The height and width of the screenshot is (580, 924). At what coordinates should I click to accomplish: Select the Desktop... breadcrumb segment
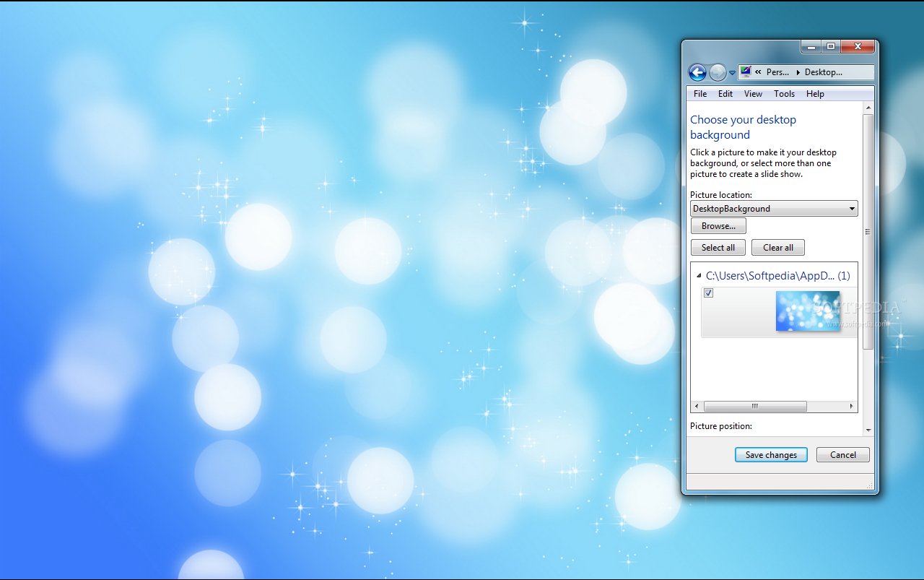(x=824, y=72)
